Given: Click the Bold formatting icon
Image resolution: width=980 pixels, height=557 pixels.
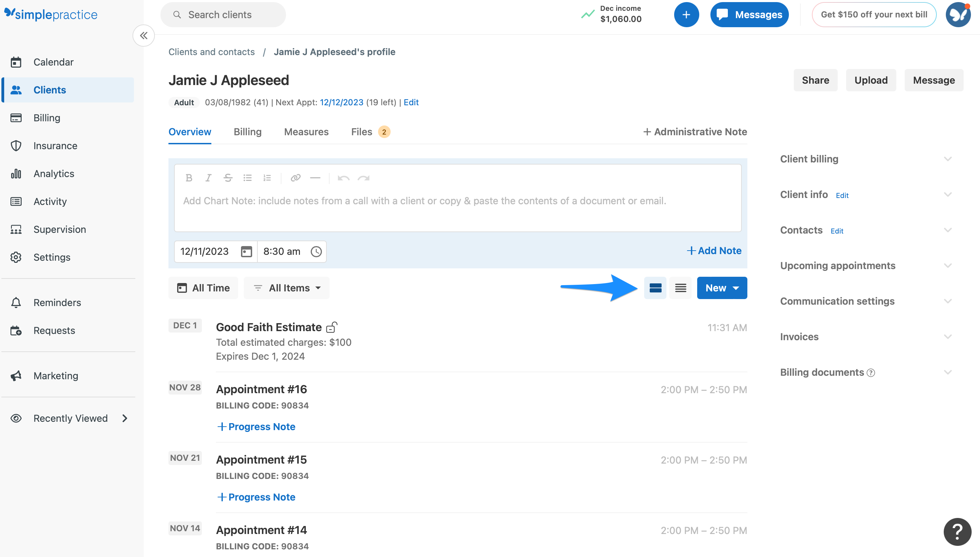Looking at the screenshot, I should 189,178.
